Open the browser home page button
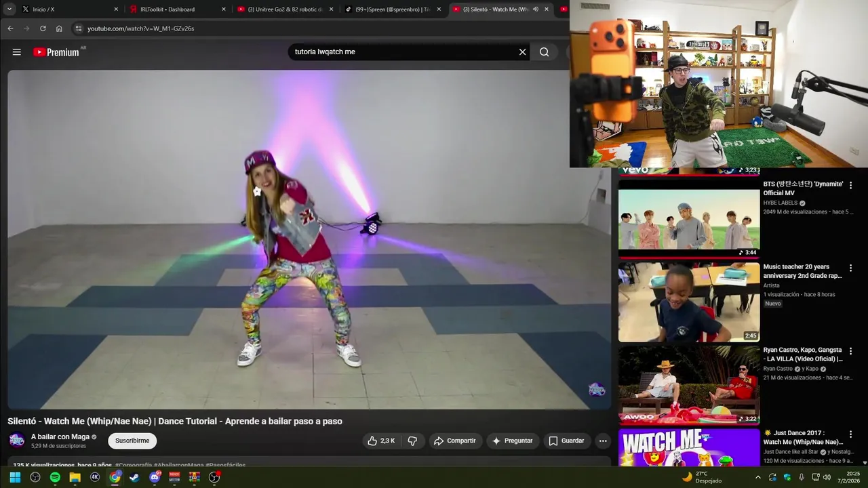This screenshot has height=488, width=868. pos(59,28)
